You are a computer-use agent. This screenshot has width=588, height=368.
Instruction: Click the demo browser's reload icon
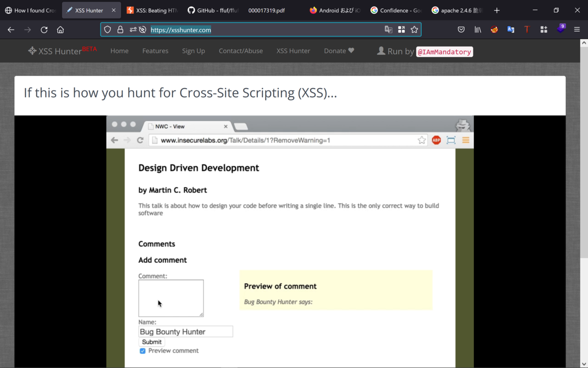pos(140,140)
